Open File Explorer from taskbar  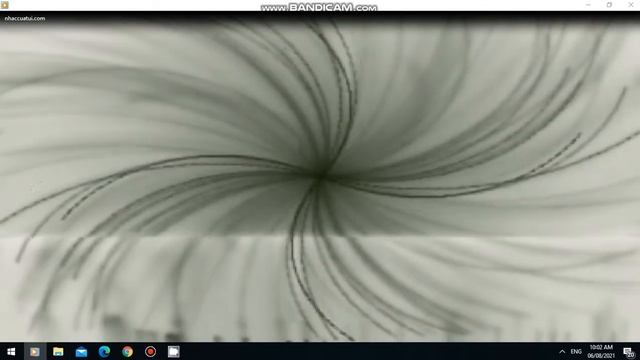click(58, 351)
